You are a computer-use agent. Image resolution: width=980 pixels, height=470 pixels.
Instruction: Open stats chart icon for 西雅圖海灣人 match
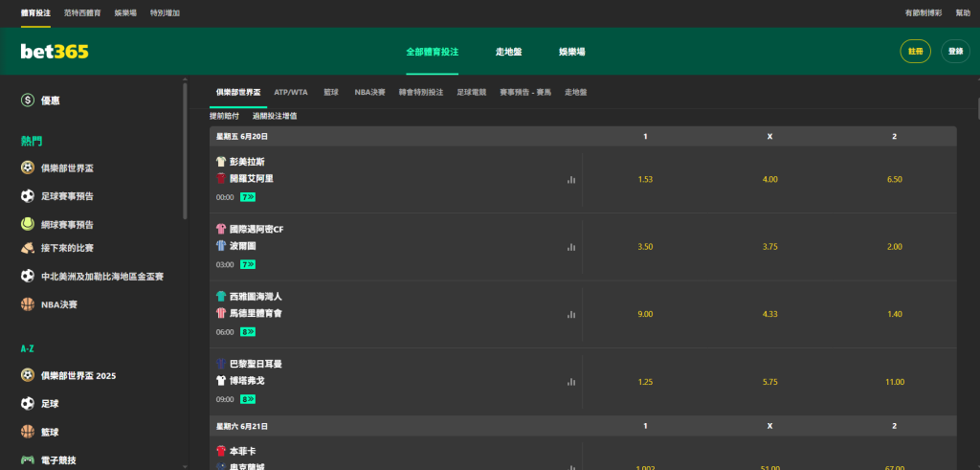(x=570, y=314)
